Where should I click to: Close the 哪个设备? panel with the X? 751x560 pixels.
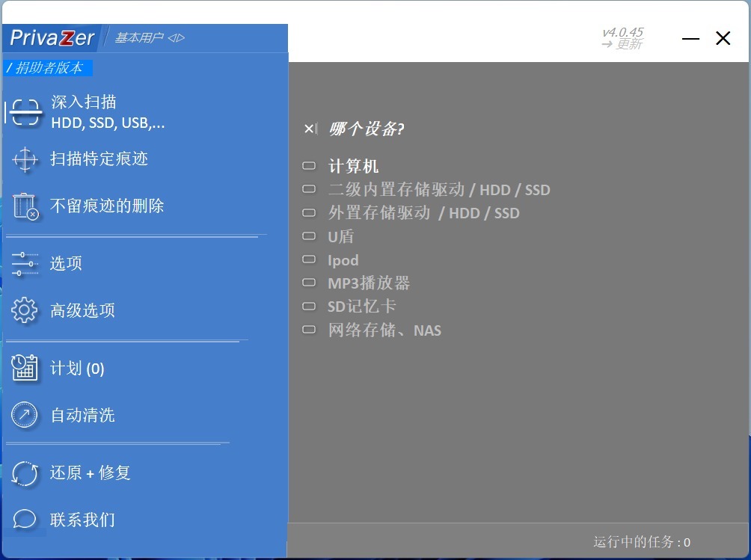point(310,129)
